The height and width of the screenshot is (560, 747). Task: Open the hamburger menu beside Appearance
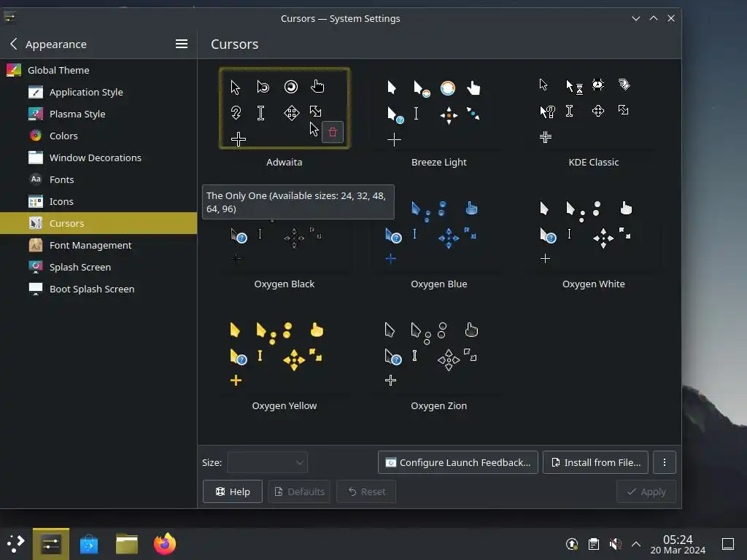182,44
